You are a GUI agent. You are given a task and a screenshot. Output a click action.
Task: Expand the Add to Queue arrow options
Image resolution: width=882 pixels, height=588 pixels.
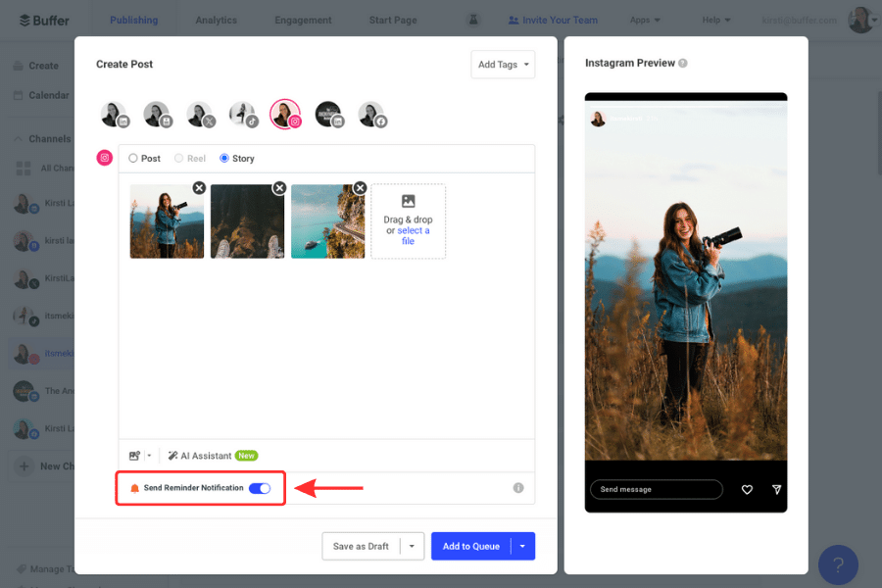pos(522,547)
